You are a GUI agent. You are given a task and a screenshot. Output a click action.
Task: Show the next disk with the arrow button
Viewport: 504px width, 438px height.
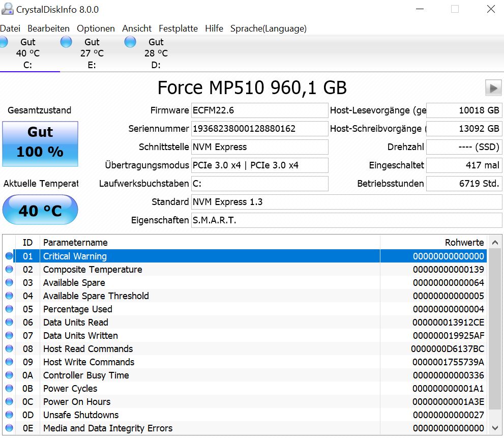click(493, 88)
